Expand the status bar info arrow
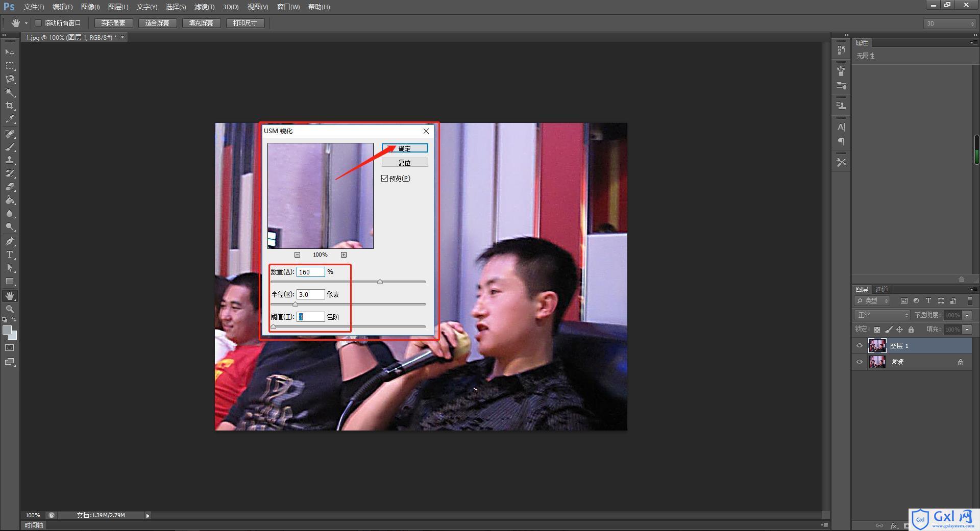980x531 pixels. tap(148, 516)
